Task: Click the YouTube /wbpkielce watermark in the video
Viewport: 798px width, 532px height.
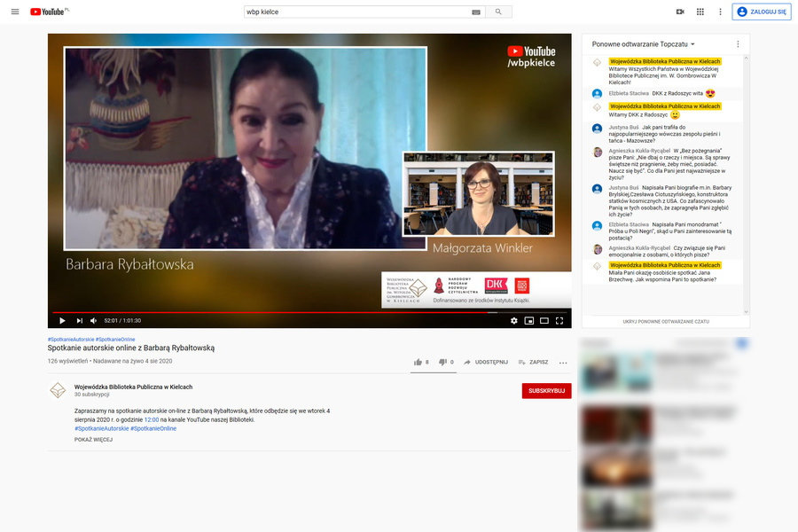Action: [x=531, y=57]
